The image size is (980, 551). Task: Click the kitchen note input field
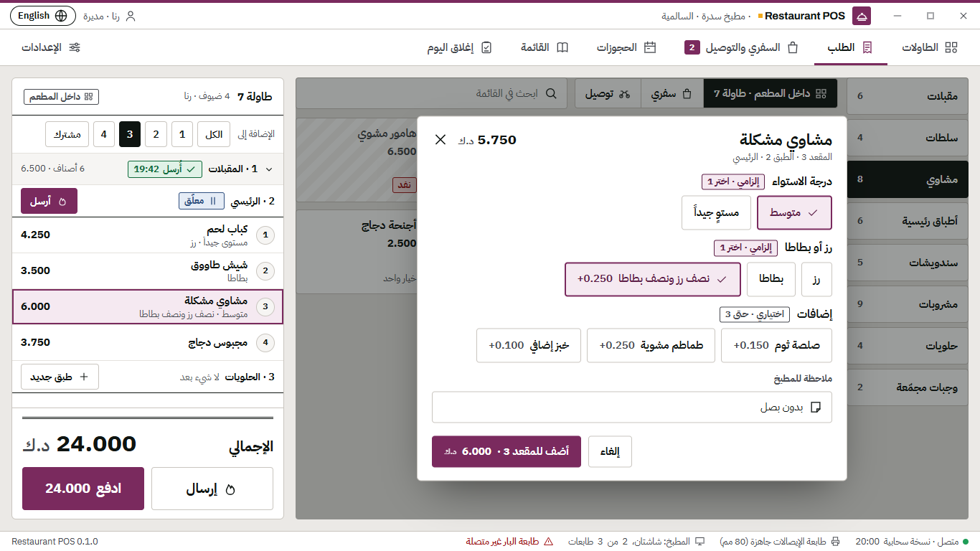coord(632,408)
